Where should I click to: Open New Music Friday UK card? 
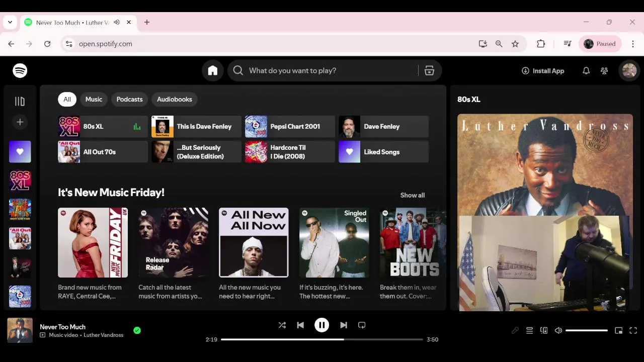click(x=93, y=254)
